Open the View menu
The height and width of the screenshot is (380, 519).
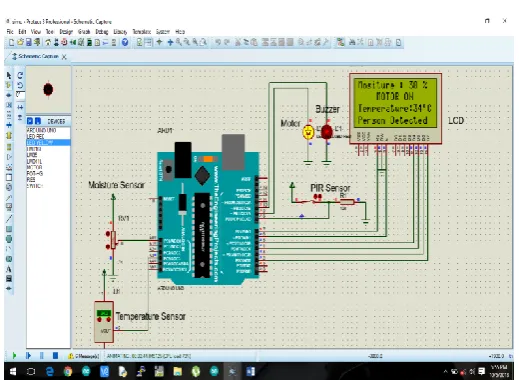[36, 32]
